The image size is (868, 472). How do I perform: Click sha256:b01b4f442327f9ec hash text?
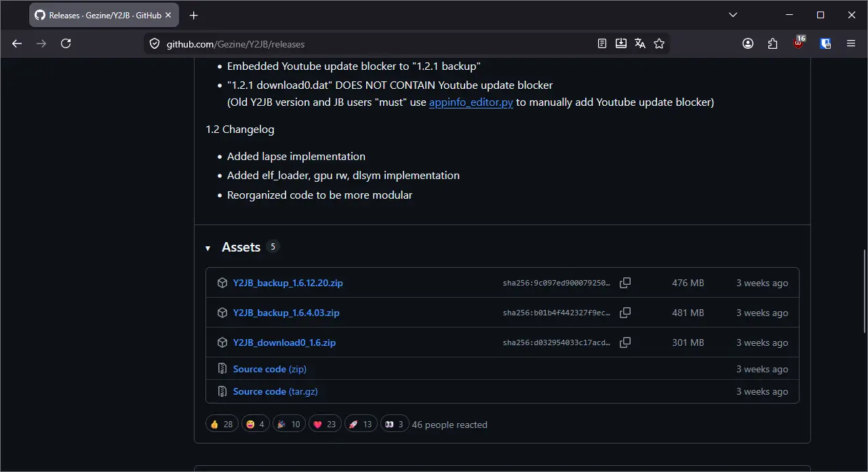coord(557,313)
